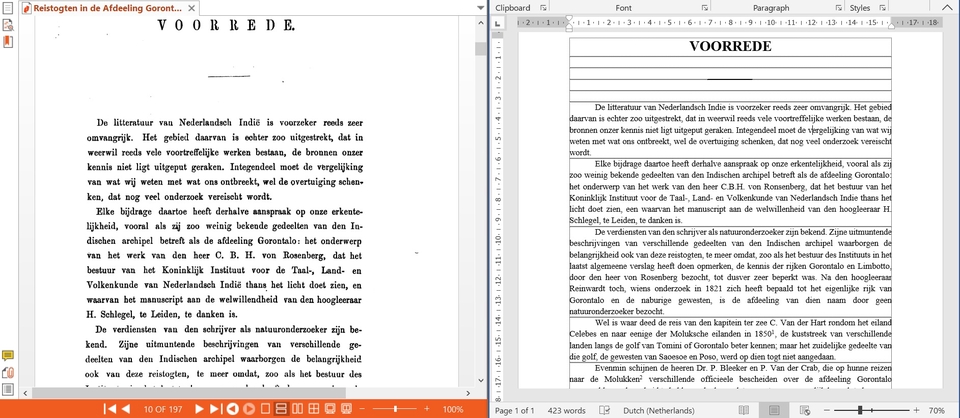Adjust the Word zoom slider
This screenshot has width=960, height=418.
(860, 410)
